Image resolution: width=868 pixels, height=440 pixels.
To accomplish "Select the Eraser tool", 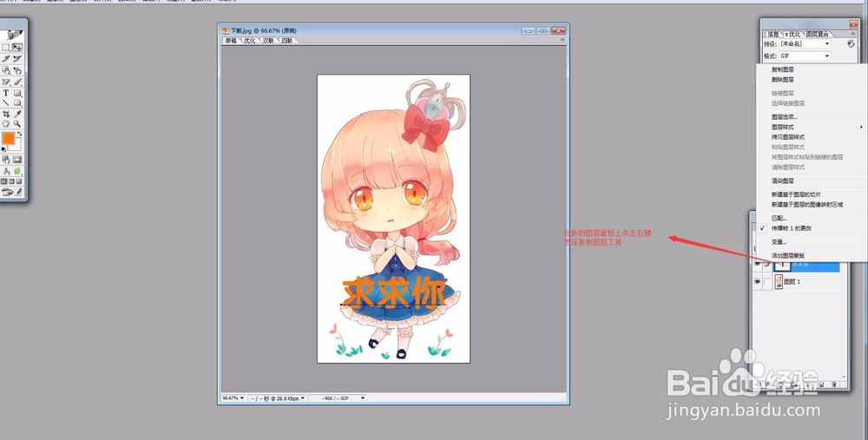I will 5,82.
